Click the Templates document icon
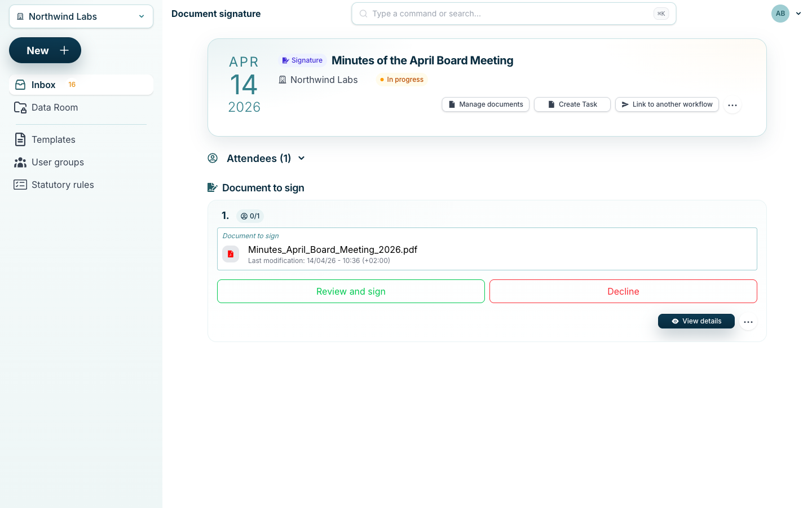Screen dimensions: 812x508 tap(20, 139)
